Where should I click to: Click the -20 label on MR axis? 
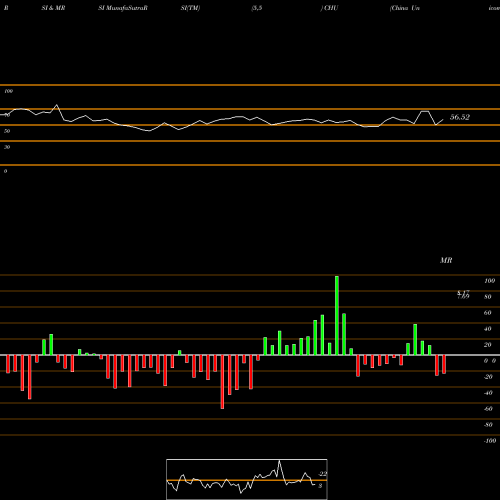pos(488,377)
